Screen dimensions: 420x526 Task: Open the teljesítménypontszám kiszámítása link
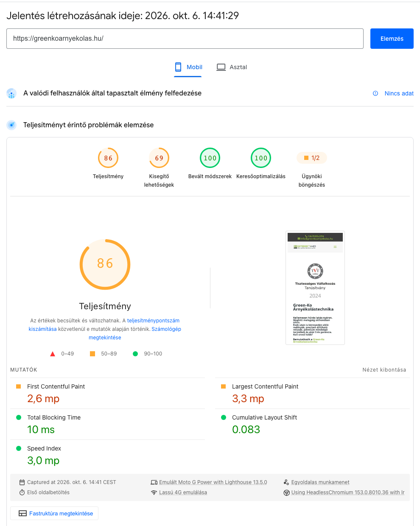(104, 325)
